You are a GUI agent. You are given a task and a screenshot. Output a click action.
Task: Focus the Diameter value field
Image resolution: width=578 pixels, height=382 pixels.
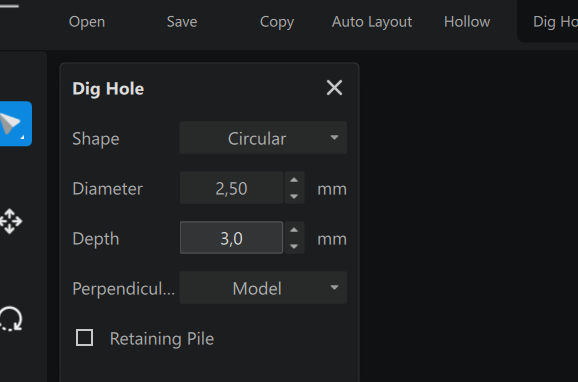pyautogui.click(x=231, y=188)
